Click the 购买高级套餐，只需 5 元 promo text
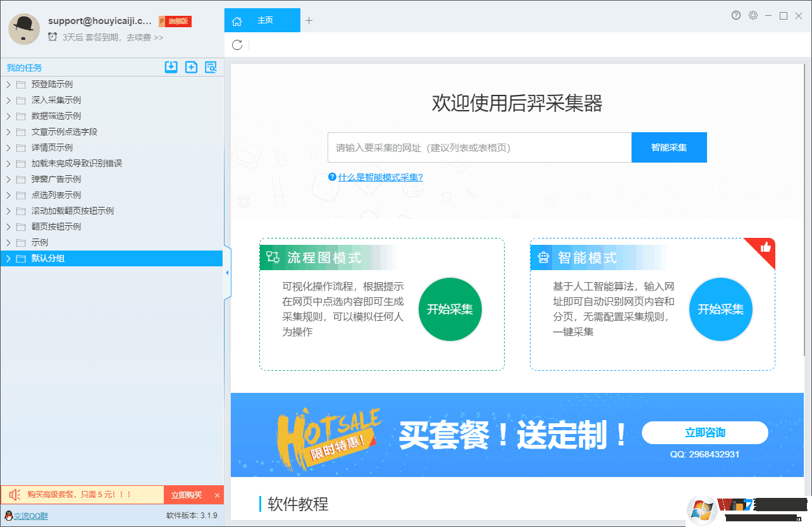 click(x=79, y=495)
